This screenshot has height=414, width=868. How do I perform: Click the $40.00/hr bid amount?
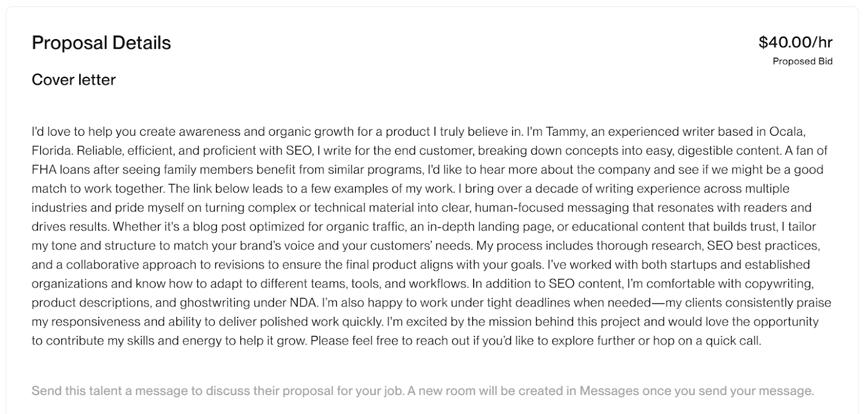(x=795, y=42)
